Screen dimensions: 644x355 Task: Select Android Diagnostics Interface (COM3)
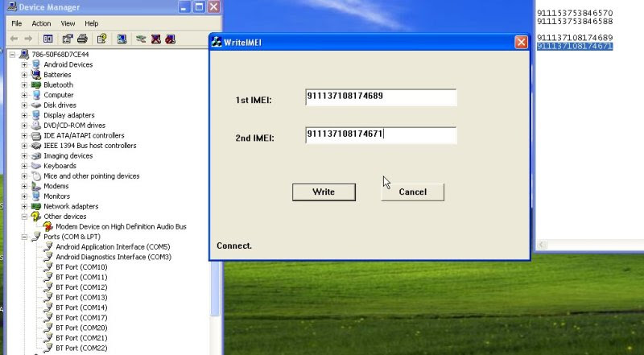(114, 257)
